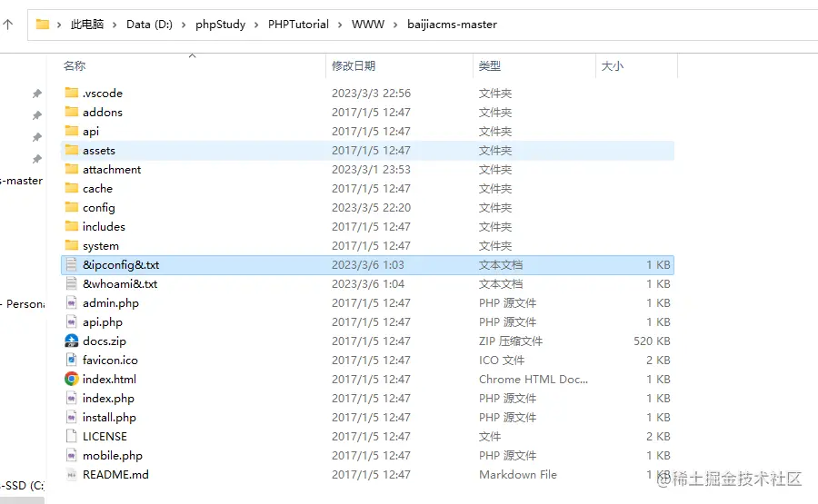818x504 pixels.
Task: Expand chevron before 此电脑 breadcrumb
Action: pos(59,25)
